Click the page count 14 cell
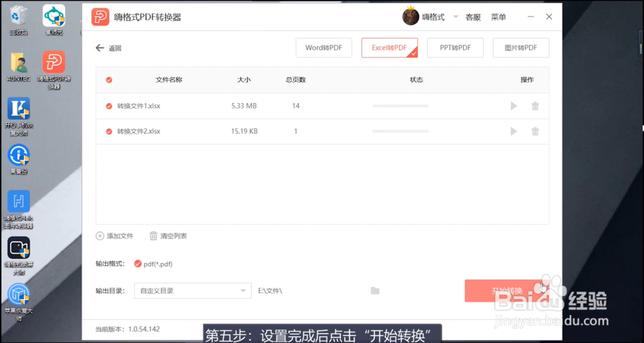644x343 pixels. pyautogui.click(x=296, y=106)
